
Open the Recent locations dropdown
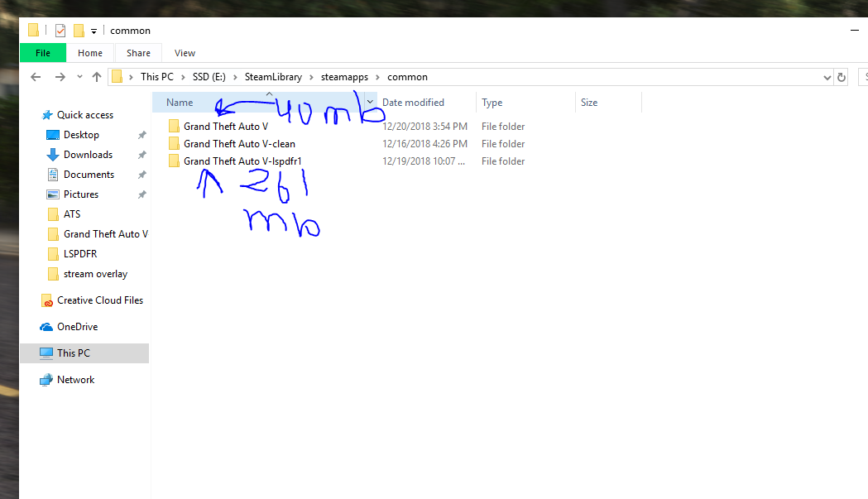pyautogui.click(x=79, y=77)
